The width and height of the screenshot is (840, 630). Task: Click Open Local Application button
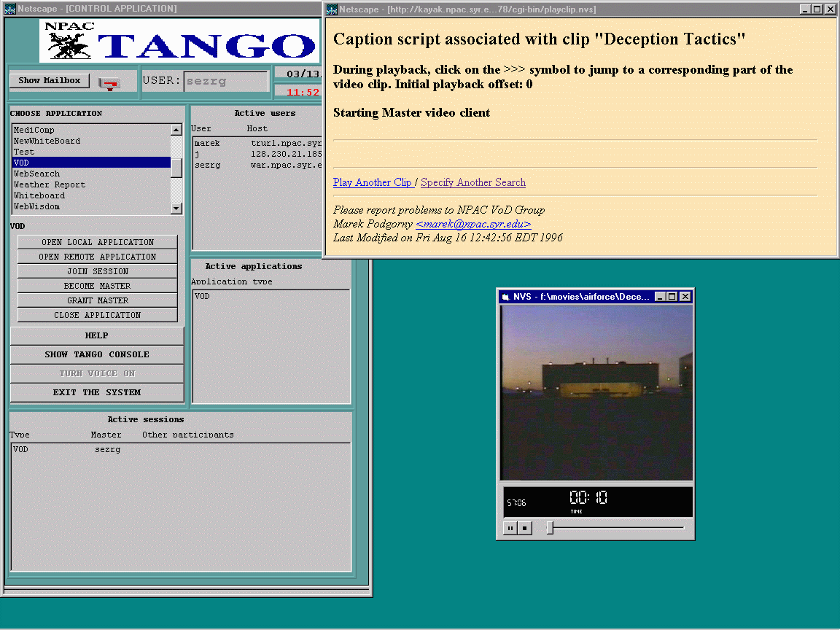tap(98, 242)
